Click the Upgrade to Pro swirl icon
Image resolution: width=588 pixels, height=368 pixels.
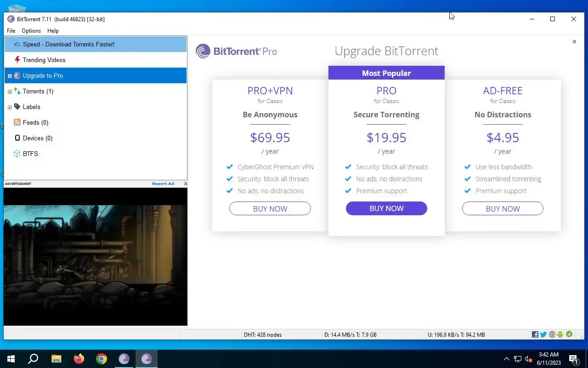[17, 75]
